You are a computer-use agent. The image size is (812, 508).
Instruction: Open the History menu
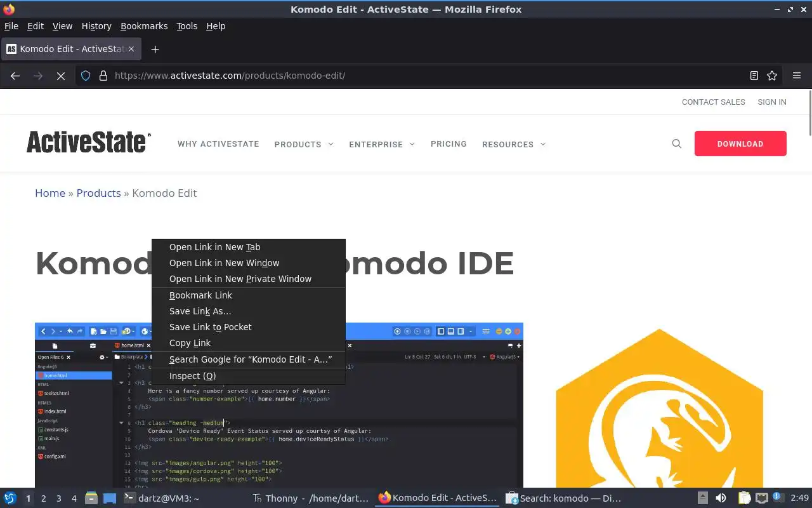tap(96, 26)
